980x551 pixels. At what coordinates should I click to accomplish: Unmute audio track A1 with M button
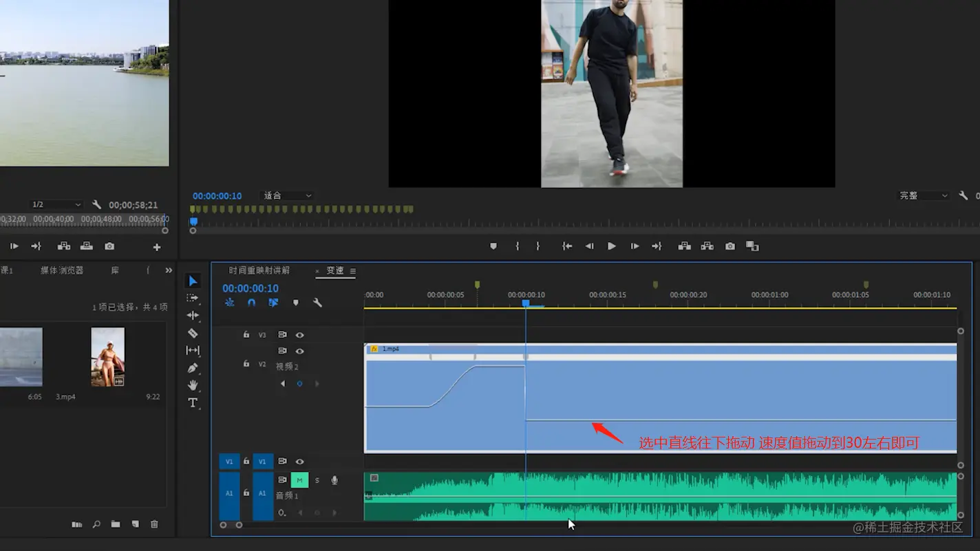click(299, 480)
